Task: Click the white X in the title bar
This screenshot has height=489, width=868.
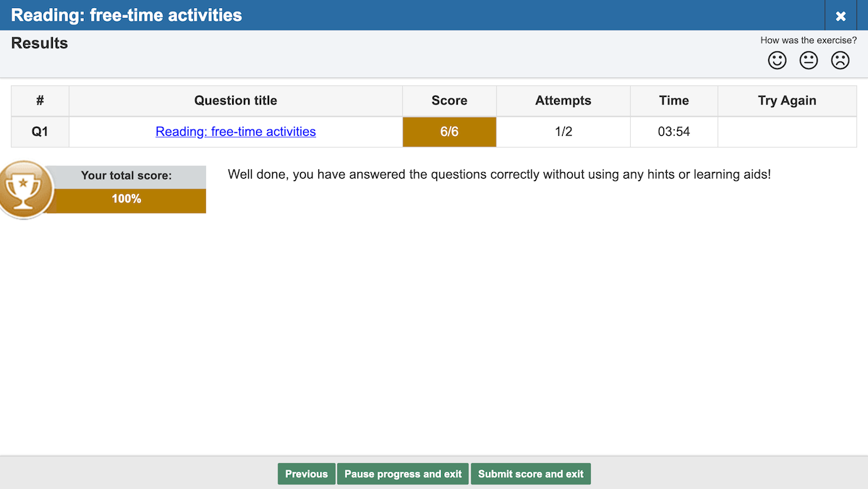Action: 840,14
